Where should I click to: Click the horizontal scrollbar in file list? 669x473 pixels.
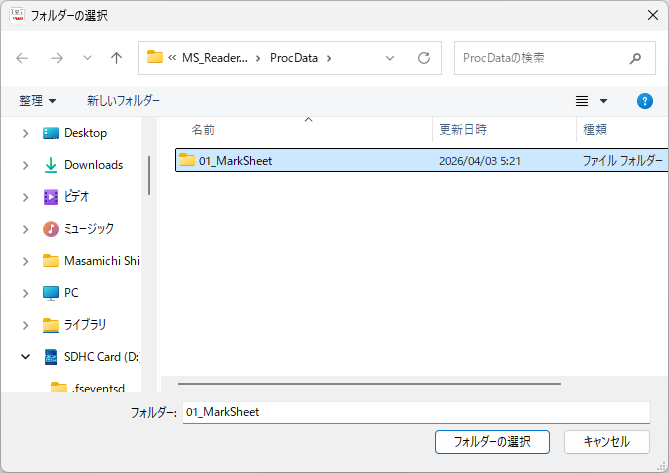point(368,381)
